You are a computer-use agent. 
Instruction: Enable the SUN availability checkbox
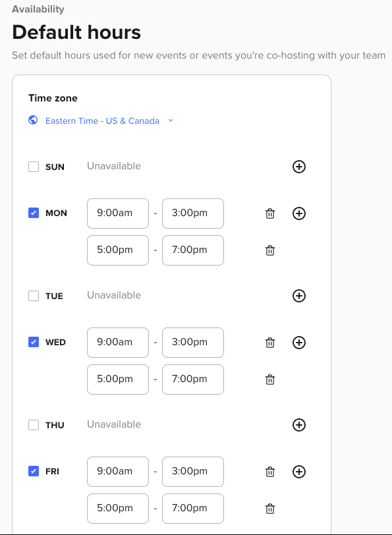click(x=34, y=167)
